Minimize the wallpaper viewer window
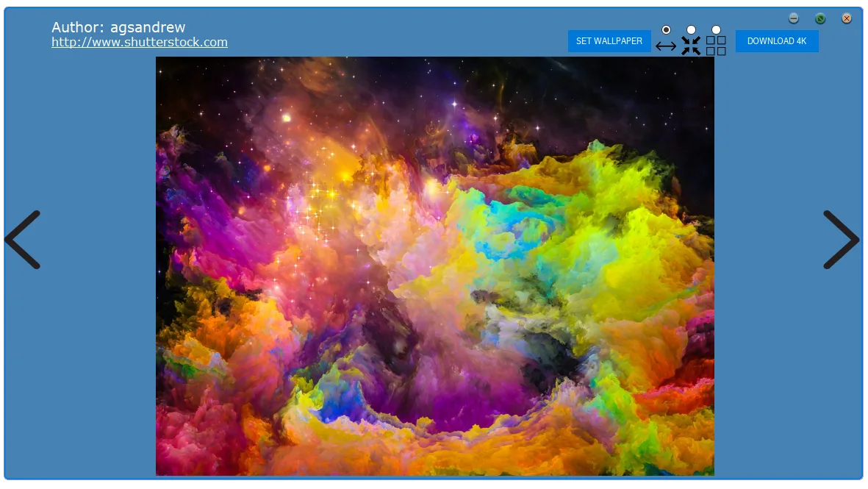The width and height of the screenshot is (868, 489). pyautogui.click(x=794, y=18)
